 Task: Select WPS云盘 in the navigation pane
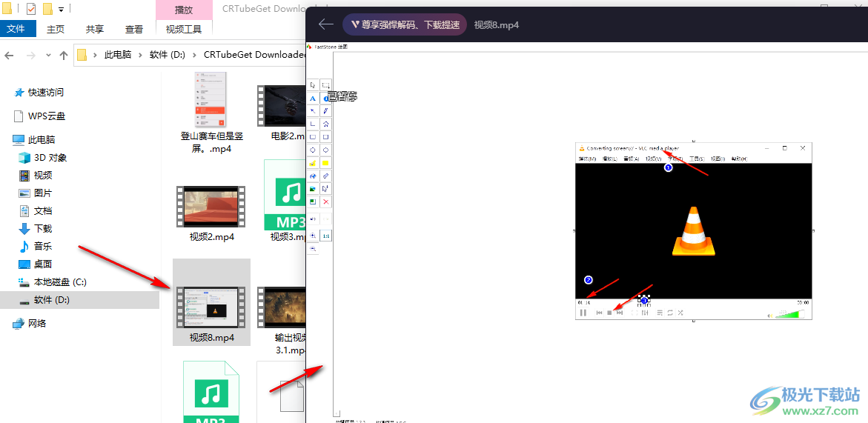click(x=40, y=116)
